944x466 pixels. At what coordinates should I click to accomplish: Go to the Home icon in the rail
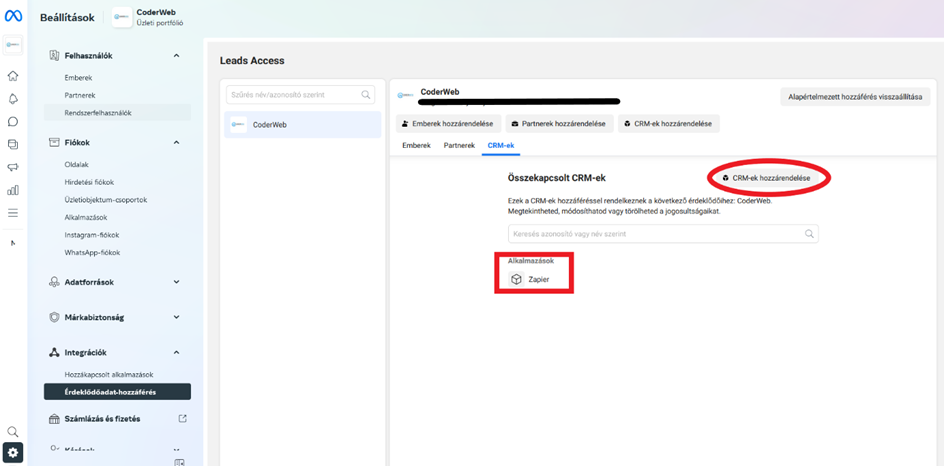13,76
